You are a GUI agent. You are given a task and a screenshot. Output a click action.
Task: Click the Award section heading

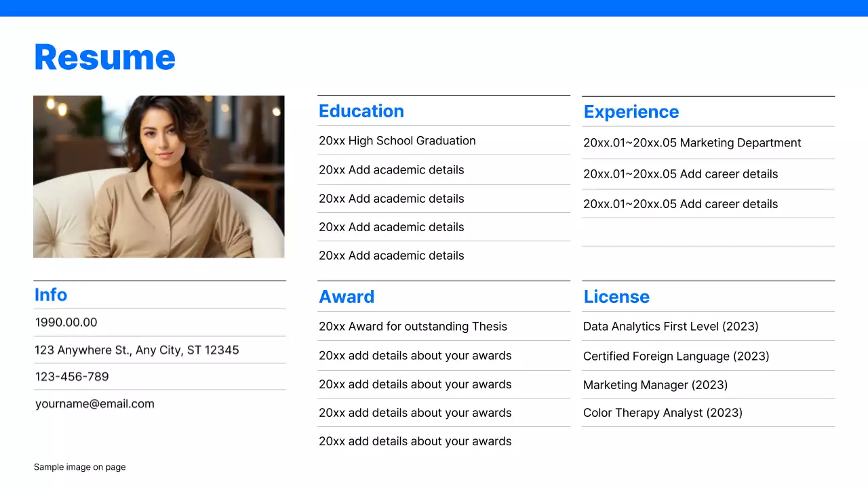347,296
